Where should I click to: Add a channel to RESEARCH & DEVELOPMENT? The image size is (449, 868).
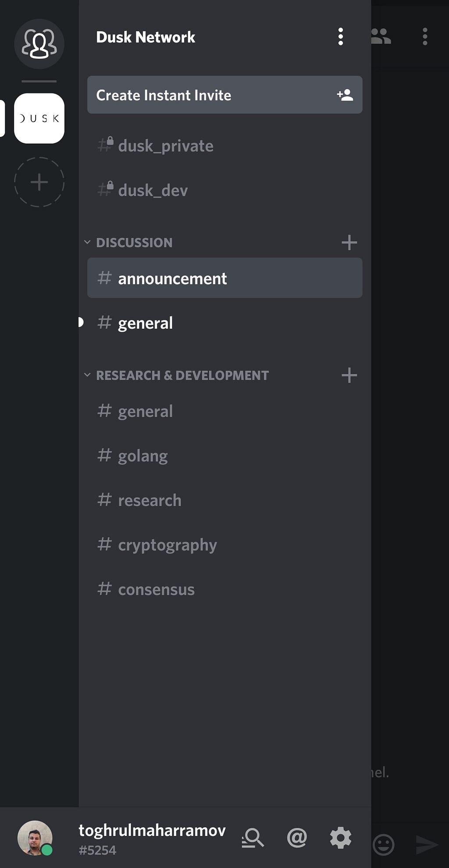coord(349,375)
